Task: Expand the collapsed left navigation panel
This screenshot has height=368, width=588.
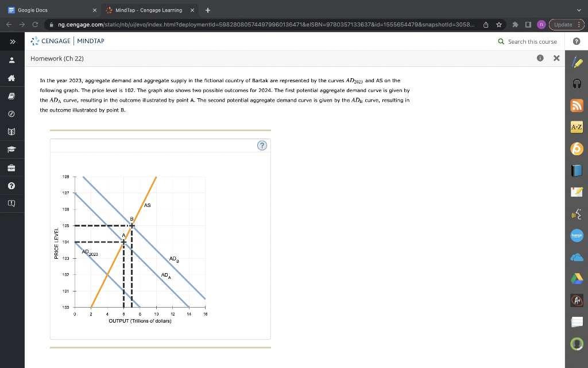Action: 12,41
